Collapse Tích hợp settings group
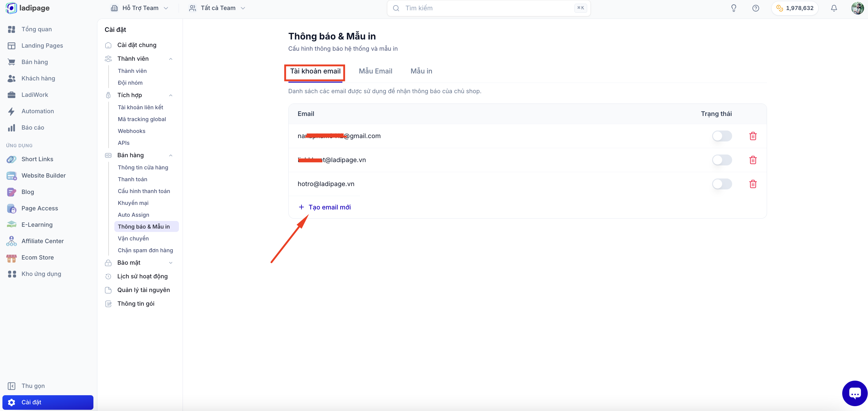The height and width of the screenshot is (411, 868). click(x=170, y=95)
